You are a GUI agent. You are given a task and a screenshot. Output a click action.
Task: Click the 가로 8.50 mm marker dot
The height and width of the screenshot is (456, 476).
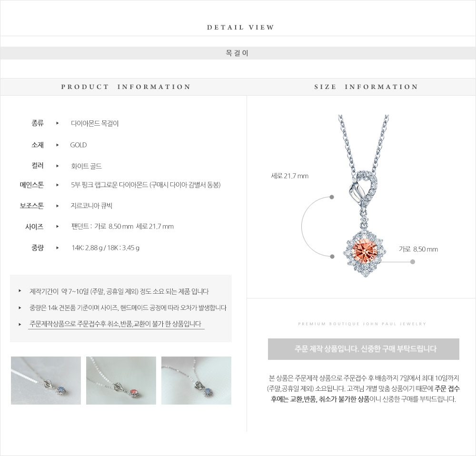coord(412,262)
